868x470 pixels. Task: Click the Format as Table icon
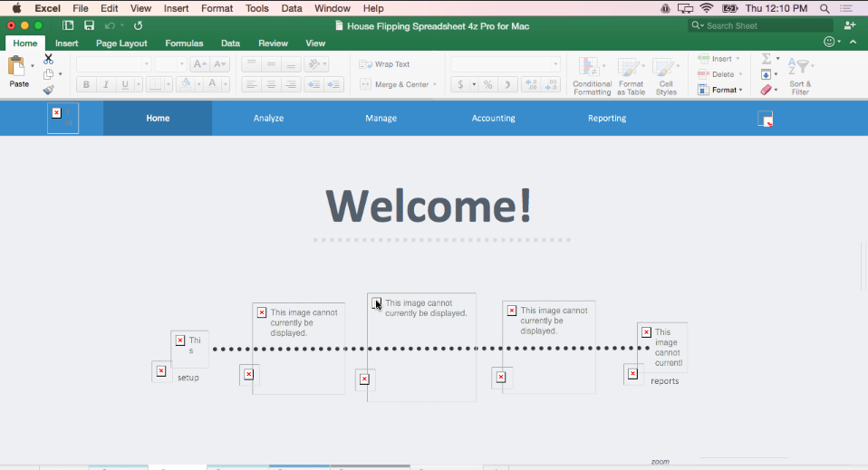tap(631, 75)
